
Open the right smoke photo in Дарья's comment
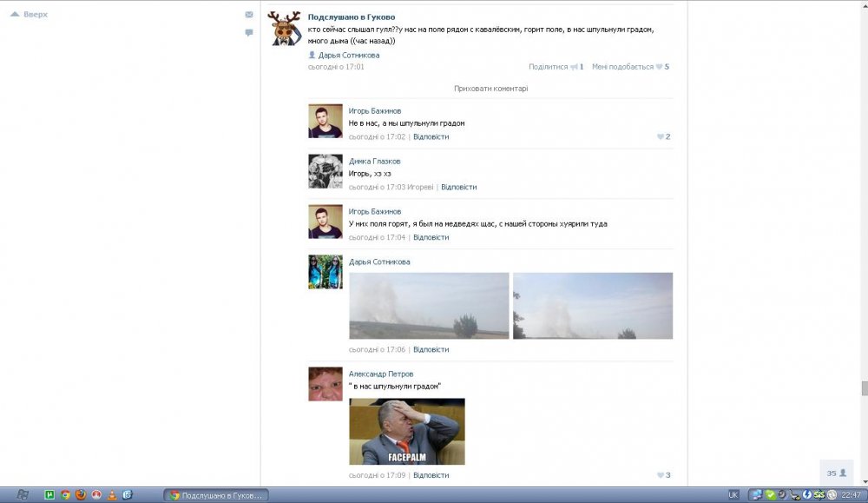point(593,306)
